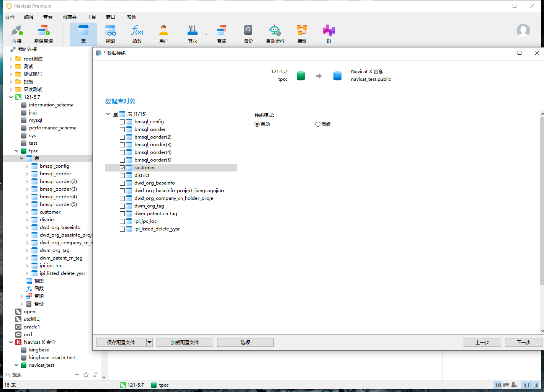Click the filter icon beside the search box
This screenshot has height=392, width=544.
tap(77, 375)
